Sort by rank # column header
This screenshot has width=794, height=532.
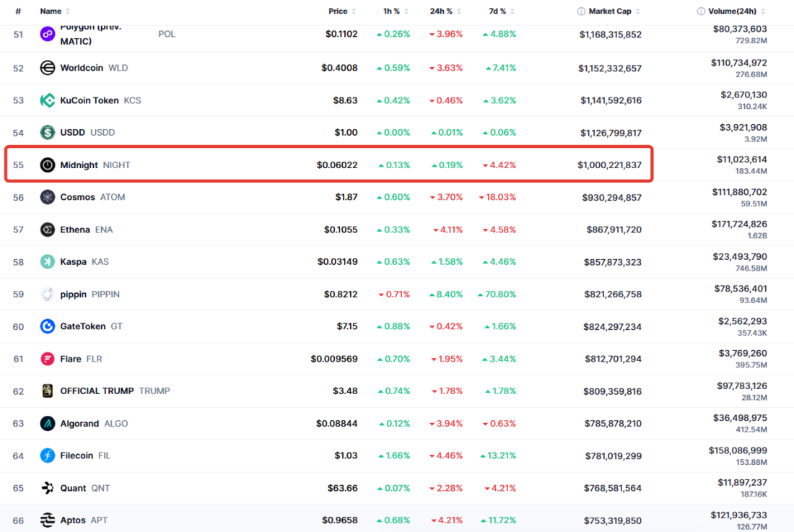click(18, 11)
